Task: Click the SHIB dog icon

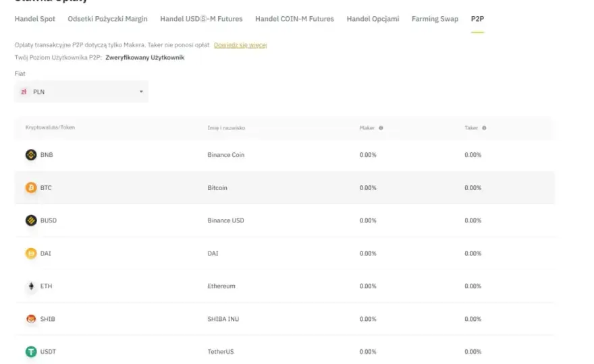Action: pyautogui.click(x=31, y=319)
